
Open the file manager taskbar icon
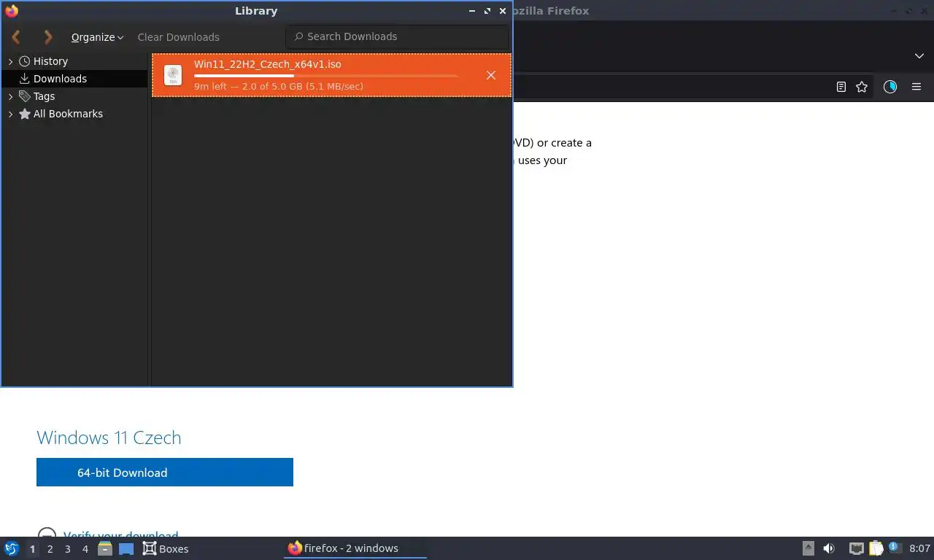point(105,548)
